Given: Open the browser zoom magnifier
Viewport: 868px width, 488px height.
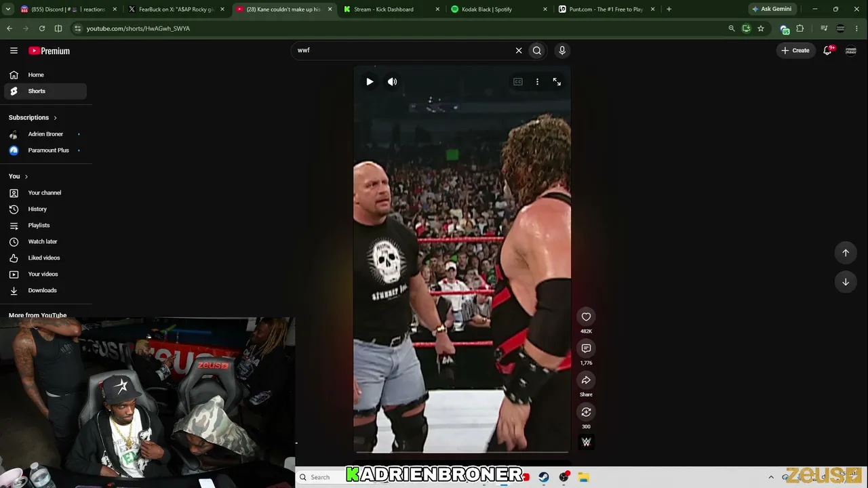Looking at the screenshot, I should [x=731, y=28].
